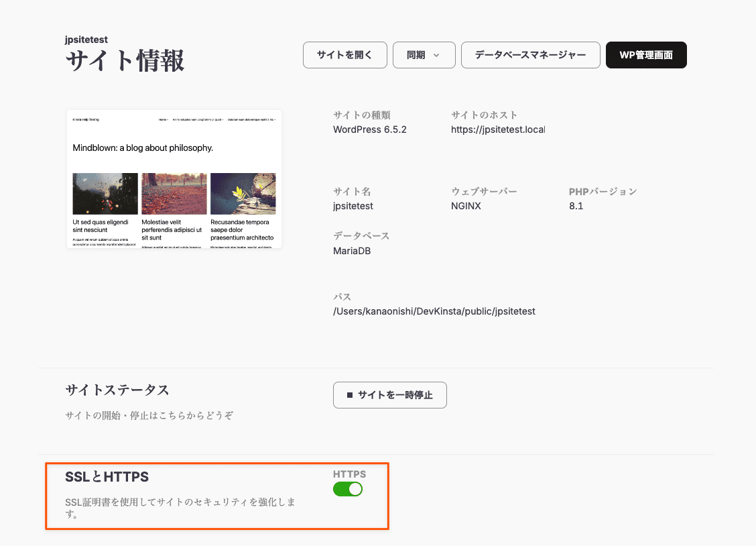The height and width of the screenshot is (546, 756).
Task: Select the rainy window photo in the preview
Action: (x=105, y=193)
